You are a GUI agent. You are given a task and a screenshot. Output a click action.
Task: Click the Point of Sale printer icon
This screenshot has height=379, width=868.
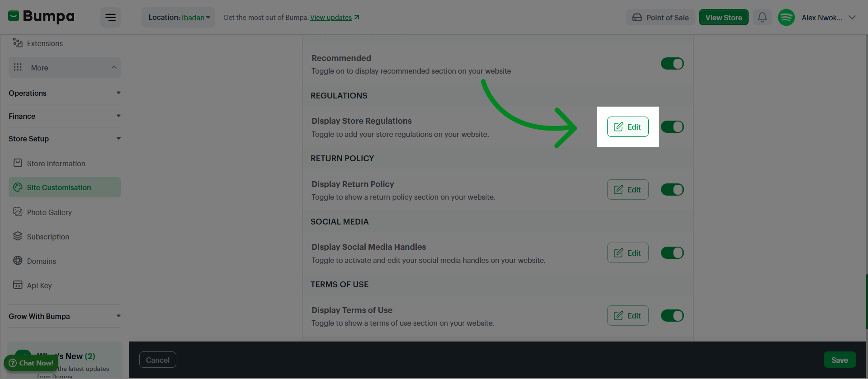point(637,18)
